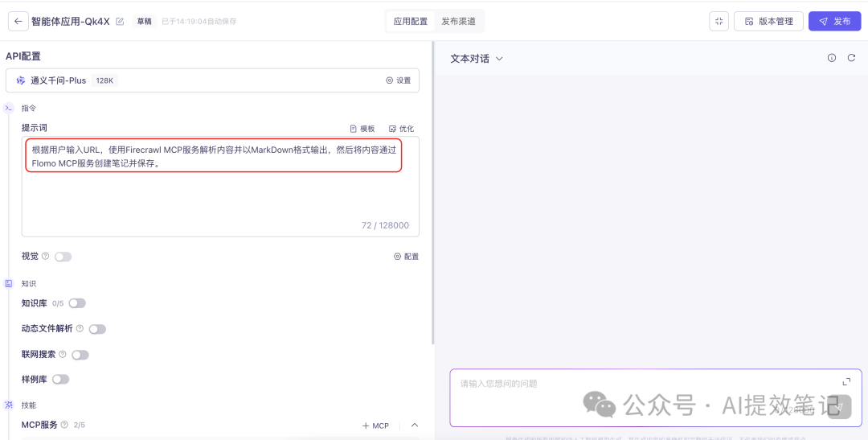The image size is (868, 440).
Task: Click the 草稿 draft status tag
Action: (144, 22)
